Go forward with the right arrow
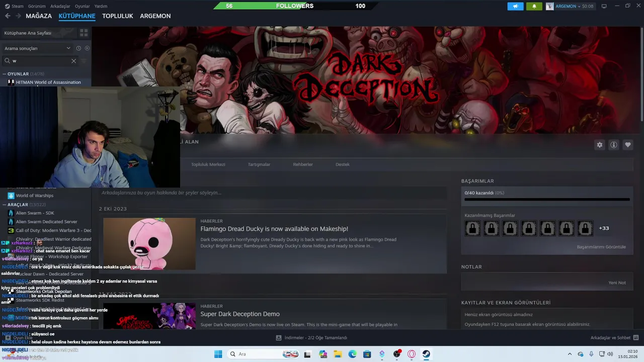 (x=18, y=16)
